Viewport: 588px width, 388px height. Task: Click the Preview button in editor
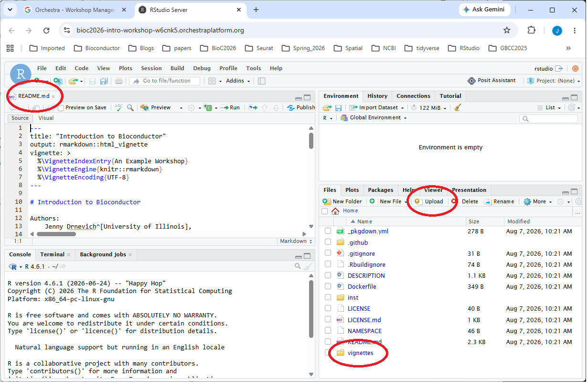tap(156, 108)
